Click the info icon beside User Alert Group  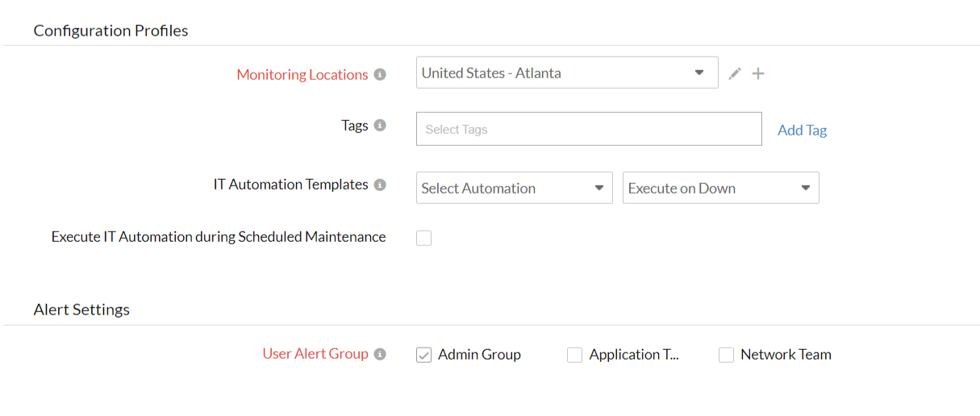(380, 354)
